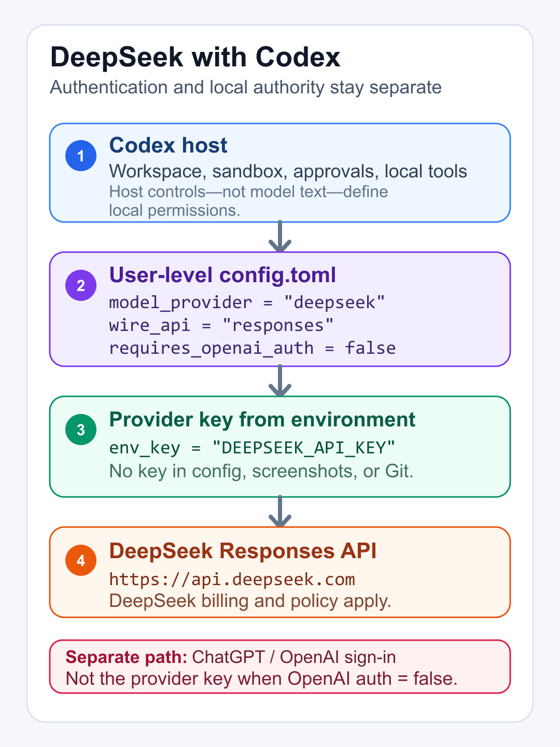Click the "Provider key from environment" heading
560x747 pixels.
[x=262, y=420]
